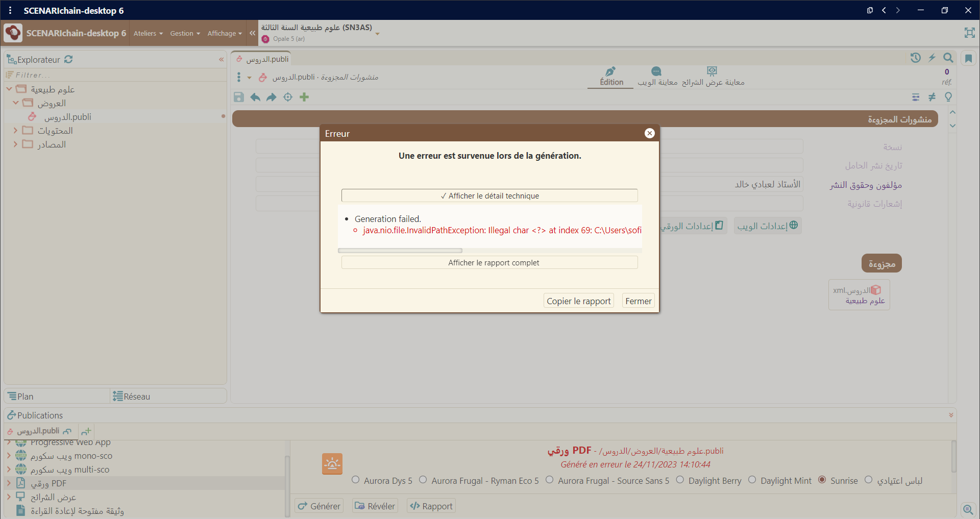Choose the Aurora Dys 5 skin

pyautogui.click(x=356, y=480)
